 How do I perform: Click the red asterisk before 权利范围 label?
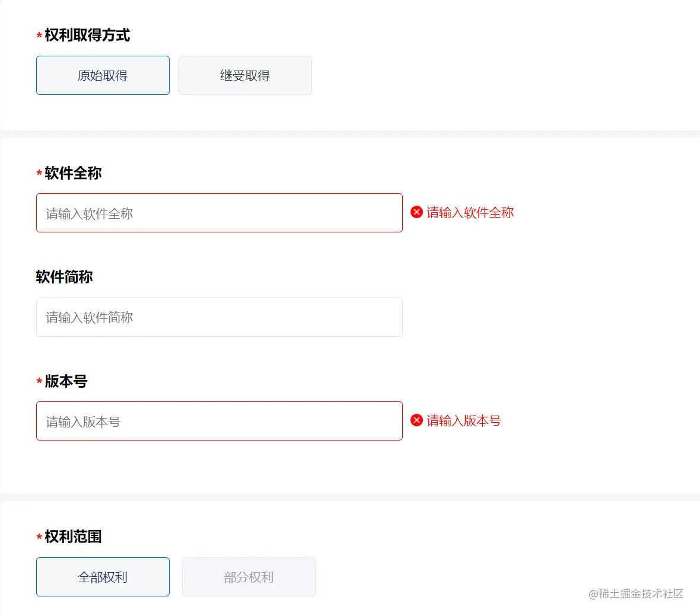click(39, 538)
